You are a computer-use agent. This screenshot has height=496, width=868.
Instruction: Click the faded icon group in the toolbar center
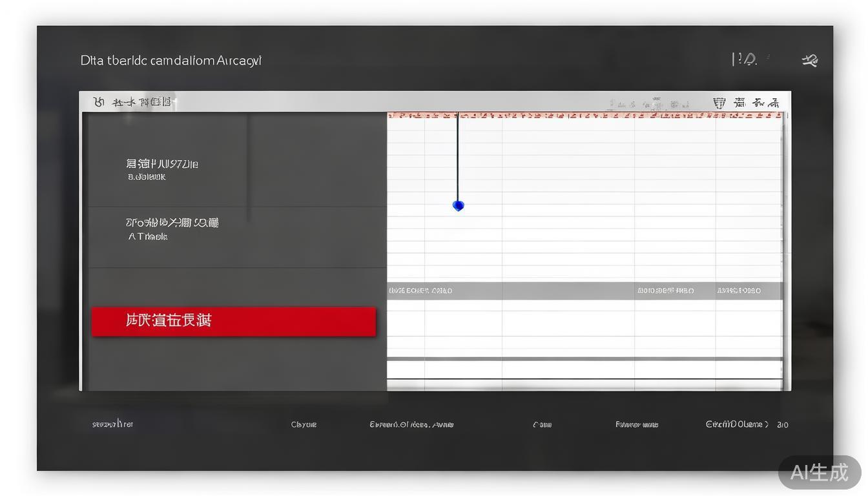pos(649,103)
